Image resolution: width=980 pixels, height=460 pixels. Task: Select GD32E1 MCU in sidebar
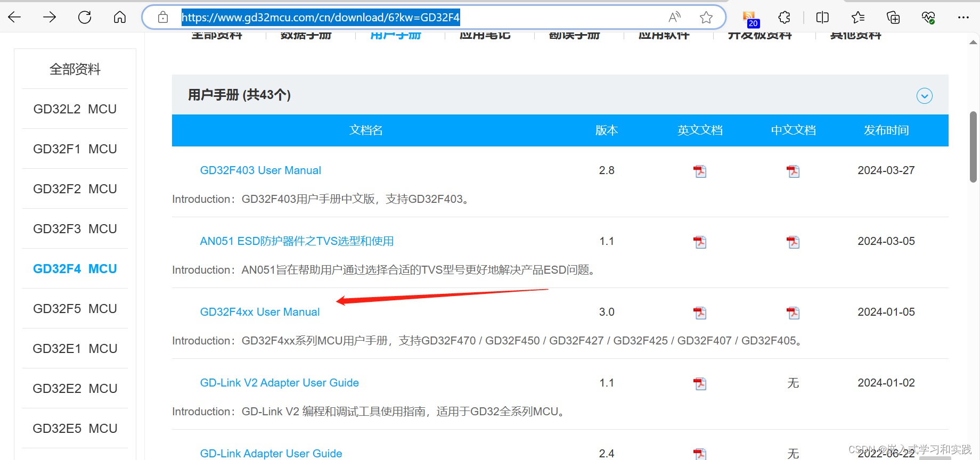click(x=75, y=349)
